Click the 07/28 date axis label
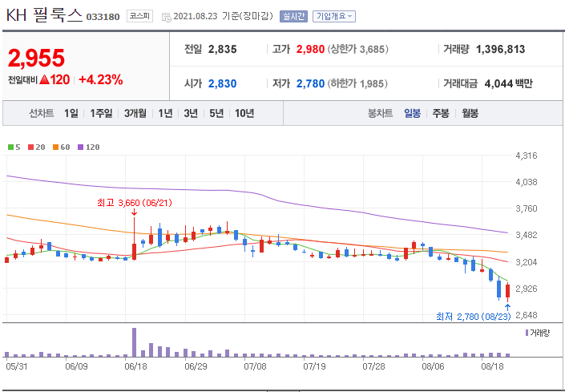Viewport: 565px width, 392px height. tap(373, 367)
